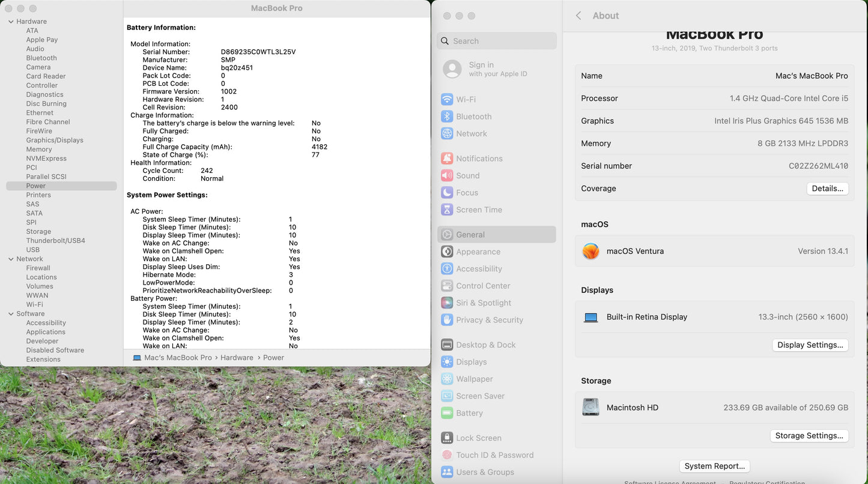Click the Coverage Details button

click(827, 189)
